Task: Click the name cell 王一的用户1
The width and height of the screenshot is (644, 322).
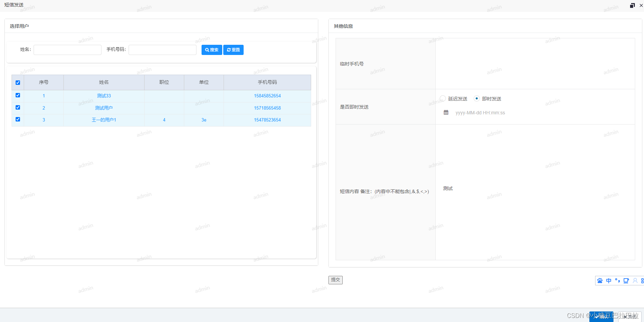Action: (x=104, y=120)
